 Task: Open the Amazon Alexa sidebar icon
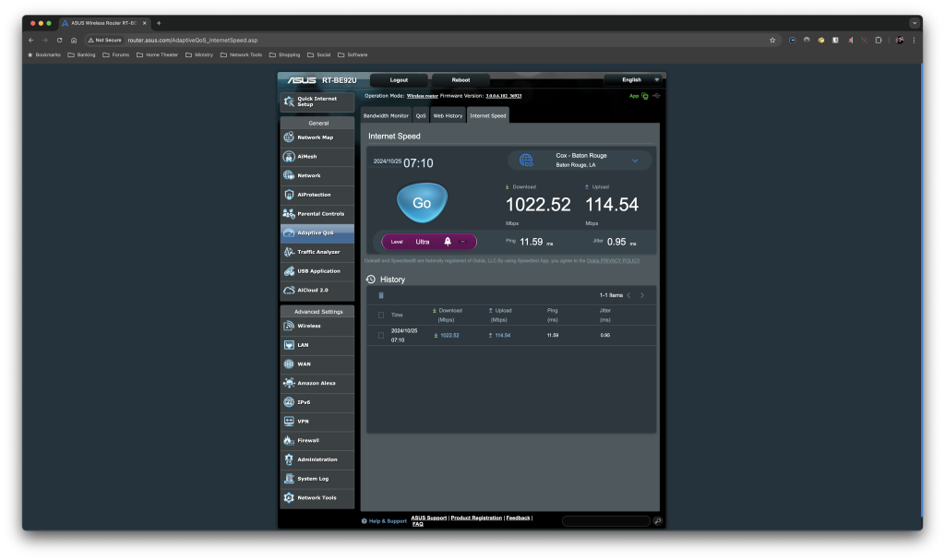point(289,383)
